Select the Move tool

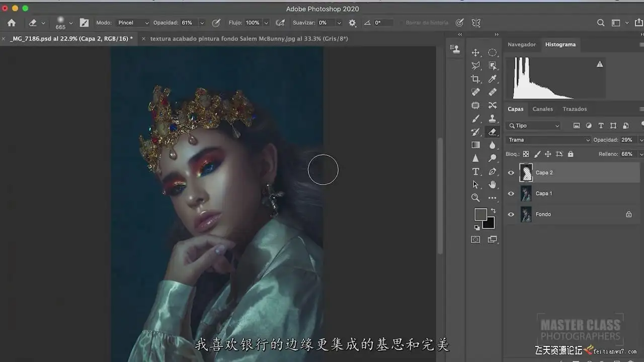[x=475, y=53]
